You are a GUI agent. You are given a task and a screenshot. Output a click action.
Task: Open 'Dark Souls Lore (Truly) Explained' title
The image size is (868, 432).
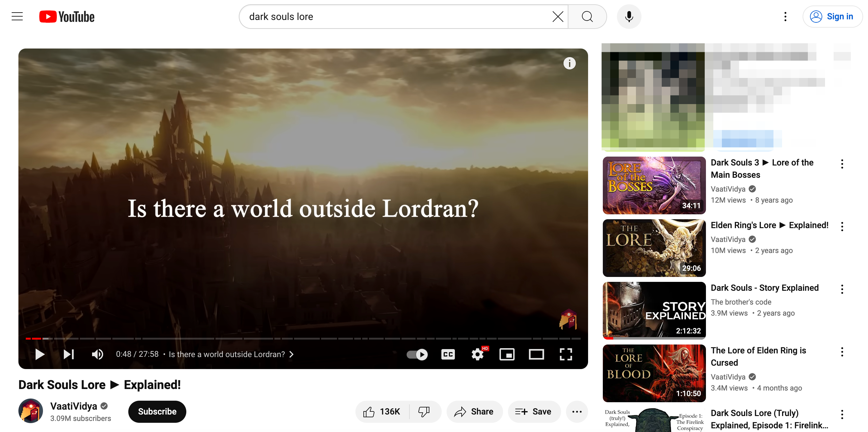click(769, 419)
